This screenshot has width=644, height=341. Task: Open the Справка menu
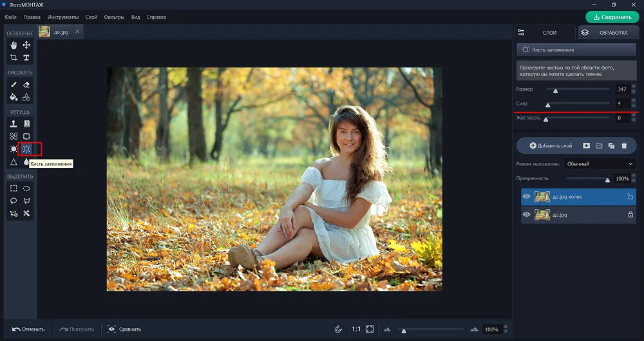tap(156, 17)
